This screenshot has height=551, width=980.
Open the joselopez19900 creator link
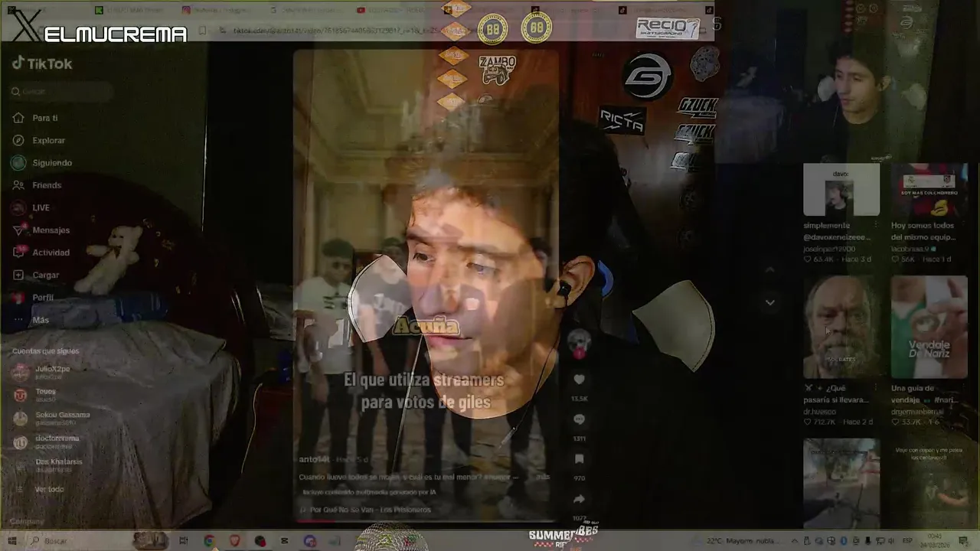[831, 249]
